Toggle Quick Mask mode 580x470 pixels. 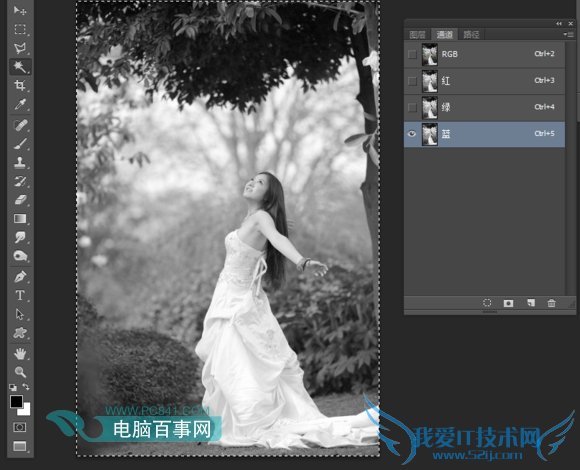point(20,427)
